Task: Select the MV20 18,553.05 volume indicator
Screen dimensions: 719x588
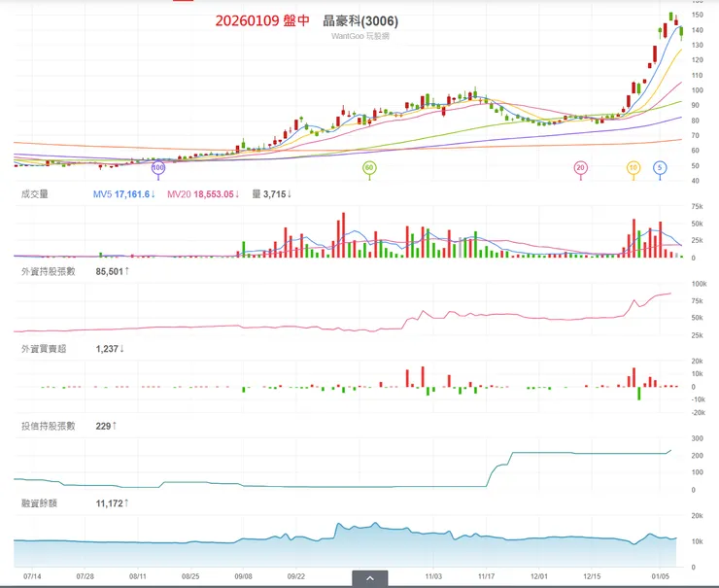Action: click(x=203, y=194)
